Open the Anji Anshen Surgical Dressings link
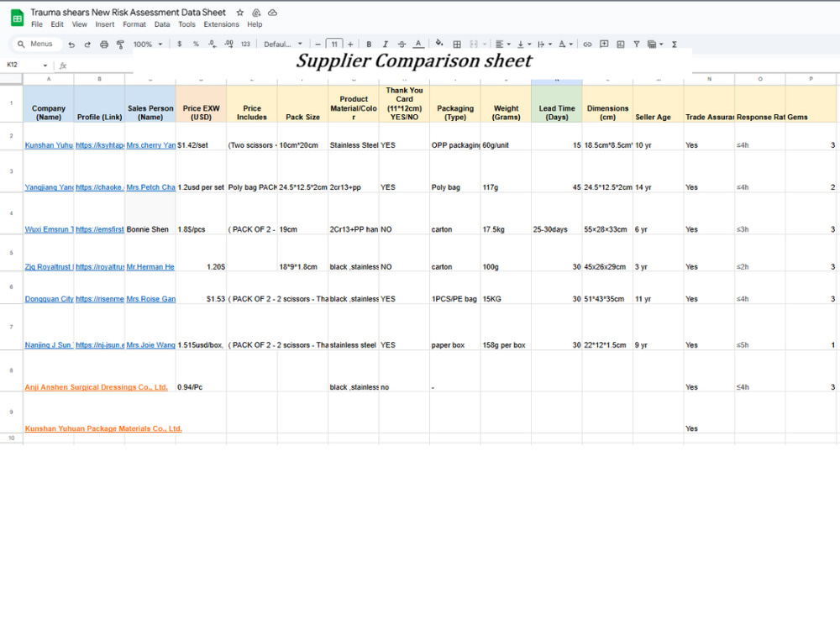Image resolution: width=840 pixels, height=630 pixels. 96,386
